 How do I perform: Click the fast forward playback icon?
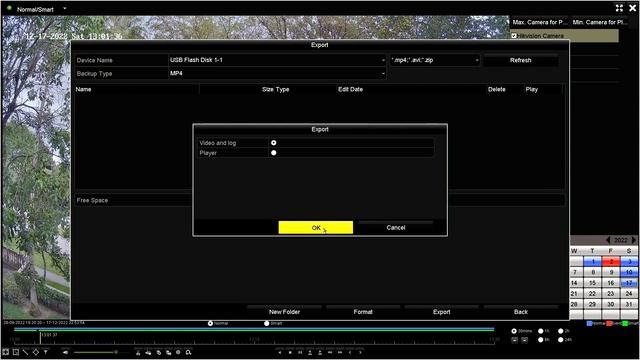[340, 352]
